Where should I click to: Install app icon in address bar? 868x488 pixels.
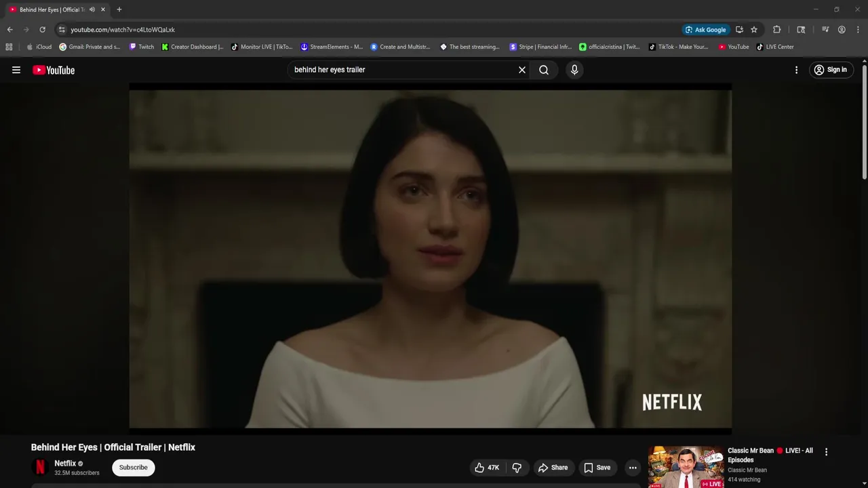(739, 30)
